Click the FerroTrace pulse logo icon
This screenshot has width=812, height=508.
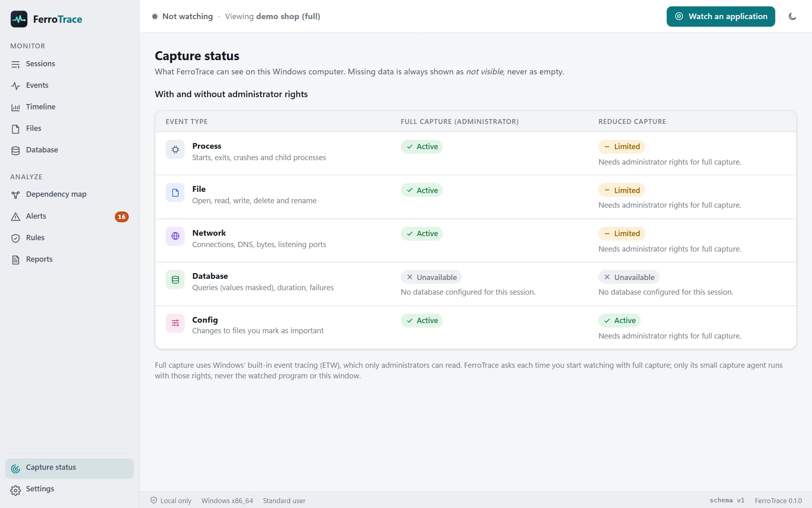[x=19, y=19]
